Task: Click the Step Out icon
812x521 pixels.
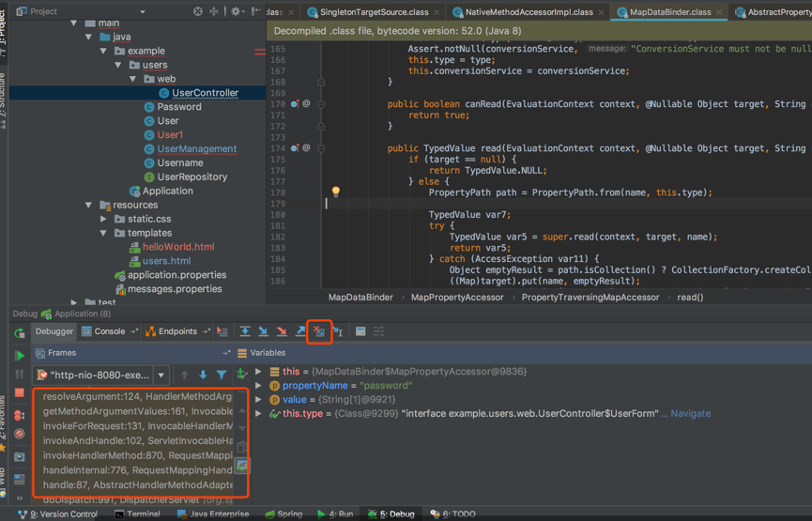Action: click(300, 331)
